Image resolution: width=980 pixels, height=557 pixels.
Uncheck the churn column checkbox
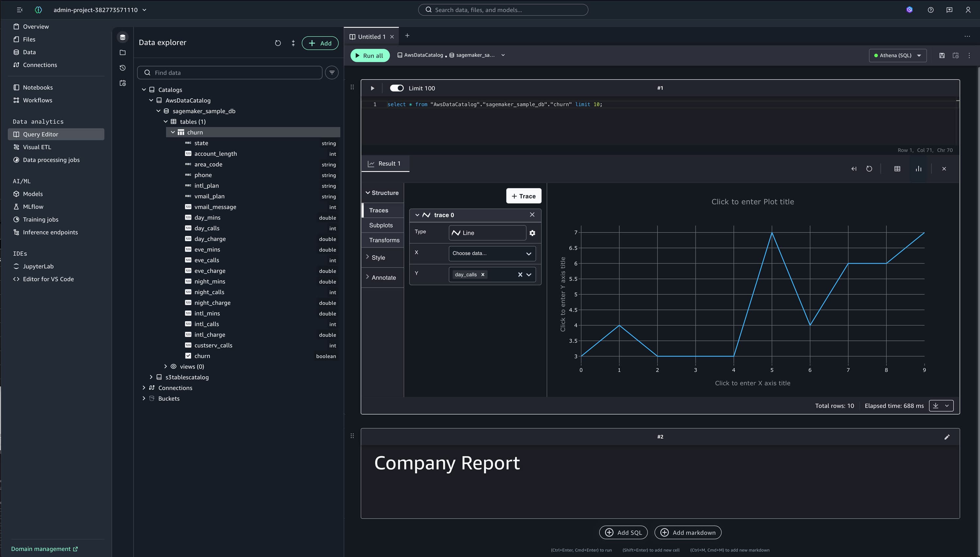click(188, 356)
